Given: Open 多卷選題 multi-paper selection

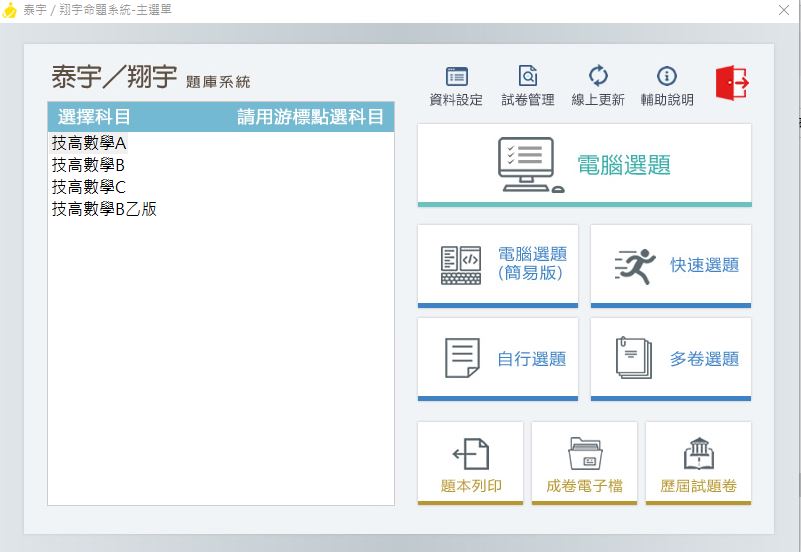Looking at the screenshot, I should [x=670, y=358].
